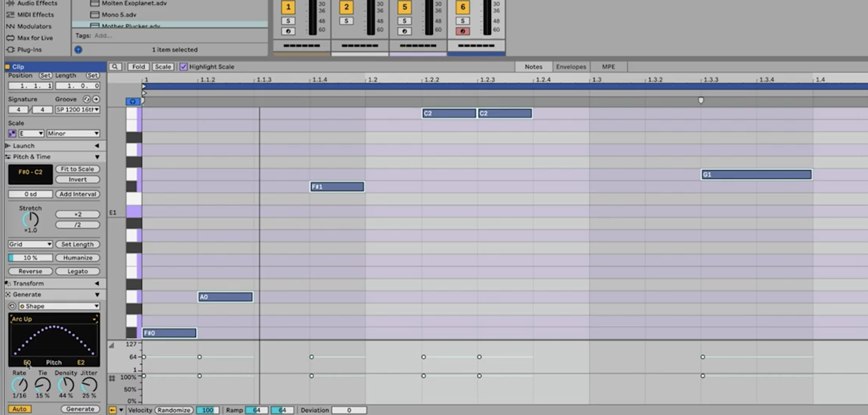The width and height of the screenshot is (868, 415).
Task: Click the search magnifier in the clip editor
Action: pos(115,67)
